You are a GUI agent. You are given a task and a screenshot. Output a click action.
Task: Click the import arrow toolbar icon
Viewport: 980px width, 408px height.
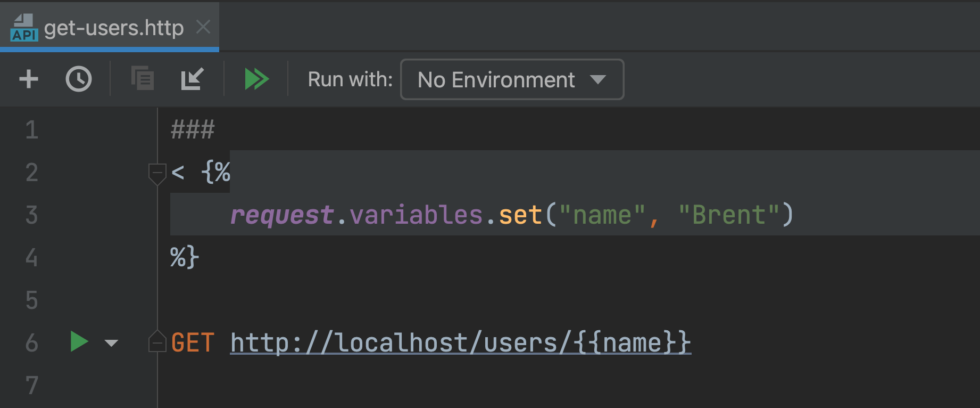pyautogui.click(x=192, y=79)
